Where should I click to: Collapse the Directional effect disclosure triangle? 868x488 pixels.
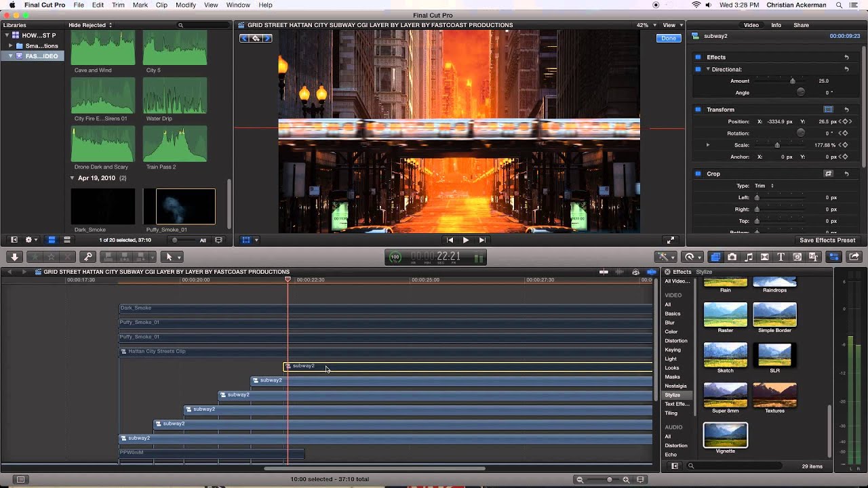[x=708, y=69]
